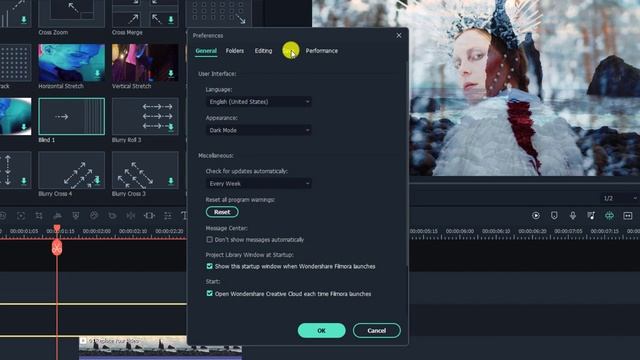Click the zoom-to-fit timeline icon

click(628, 216)
